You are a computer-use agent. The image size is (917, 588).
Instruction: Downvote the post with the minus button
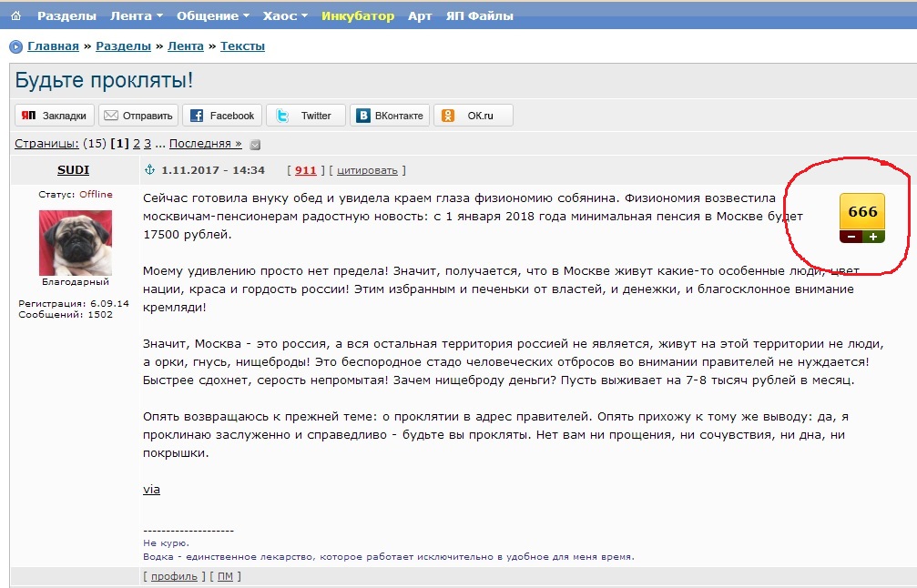point(851,237)
